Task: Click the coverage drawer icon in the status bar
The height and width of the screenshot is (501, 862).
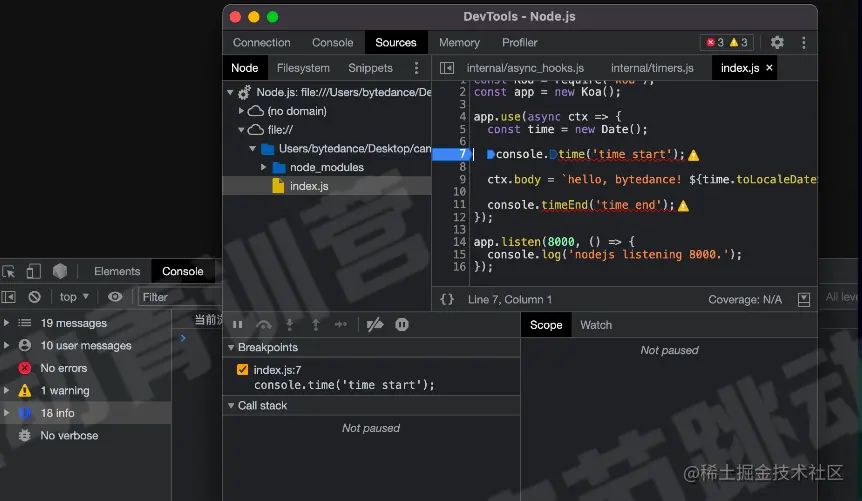Action: click(x=803, y=299)
